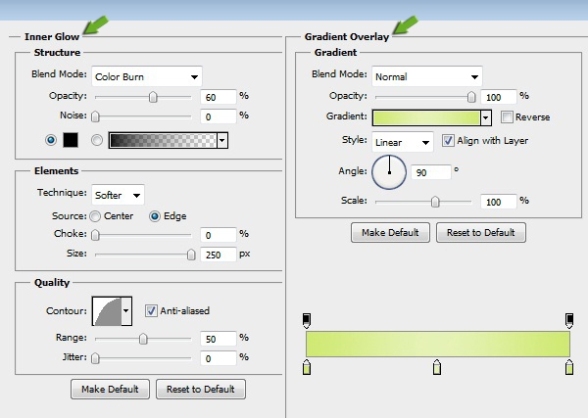Click the Size value field showing 250
588x418 pixels.
click(x=218, y=255)
